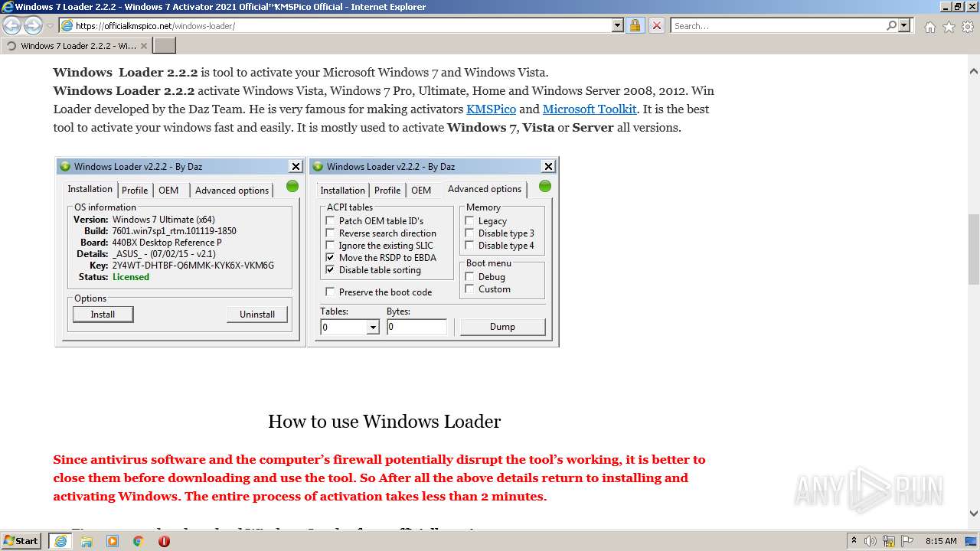Open the Windows Start menu
Image resolution: width=980 pixels, height=551 pixels.
[x=21, y=541]
